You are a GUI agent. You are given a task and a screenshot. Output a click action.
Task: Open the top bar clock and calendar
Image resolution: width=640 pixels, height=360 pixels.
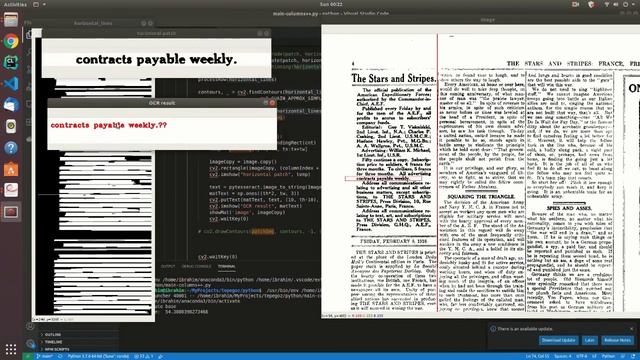pyautogui.click(x=331, y=4)
